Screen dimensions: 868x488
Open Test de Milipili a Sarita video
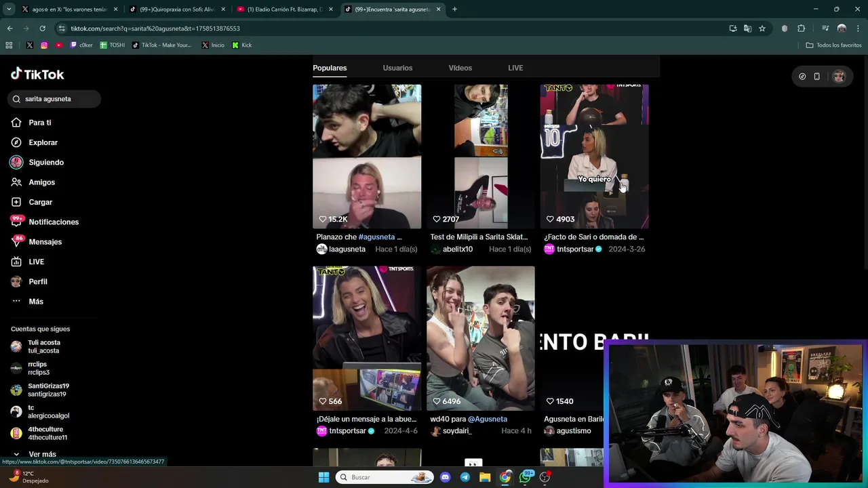tap(481, 157)
